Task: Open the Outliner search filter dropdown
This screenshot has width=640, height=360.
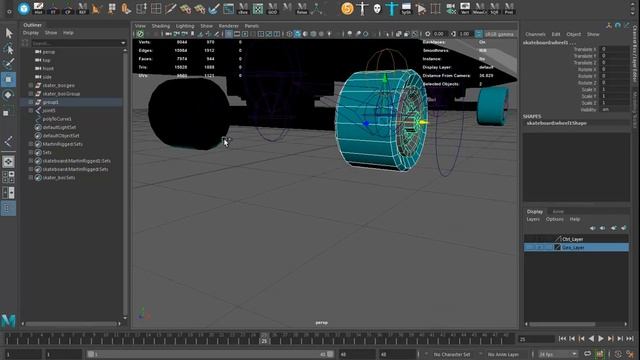Action: point(123,43)
